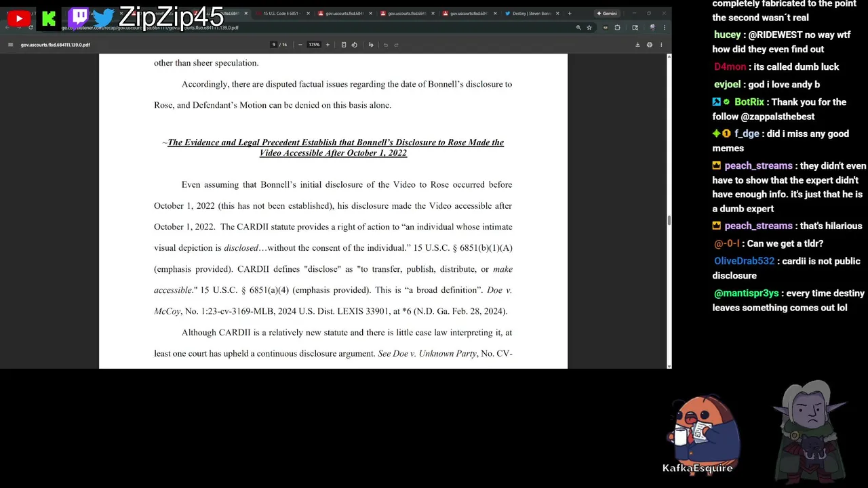Image resolution: width=868 pixels, height=488 pixels.
Task: Close the Destiny | Steven Bonnell tab
Action: click(557, 14)
